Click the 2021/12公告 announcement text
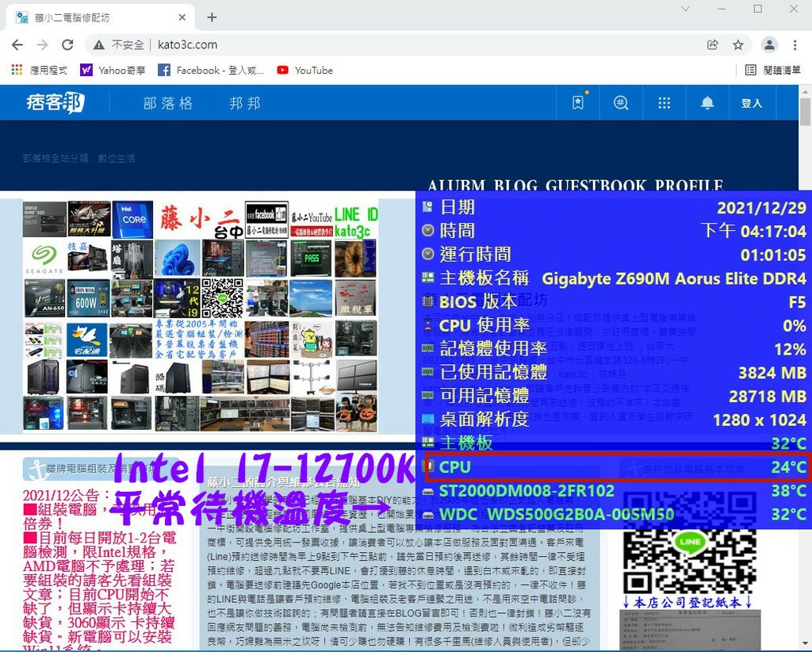Image resolution: width=812 pixels, height=652 pixels. [67, 495]
